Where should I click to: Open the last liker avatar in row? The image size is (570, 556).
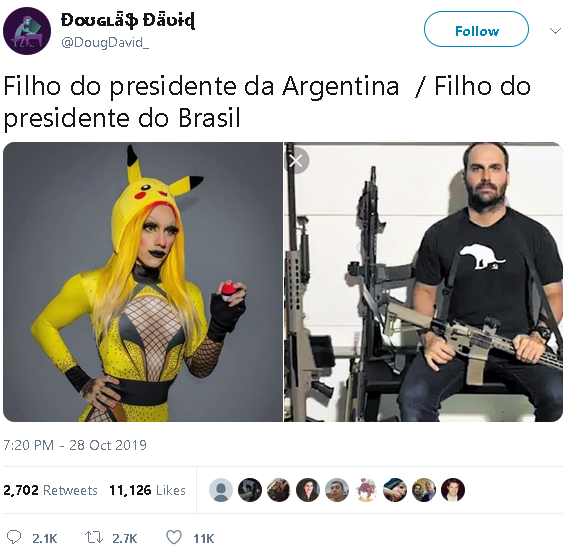(453, 490)
